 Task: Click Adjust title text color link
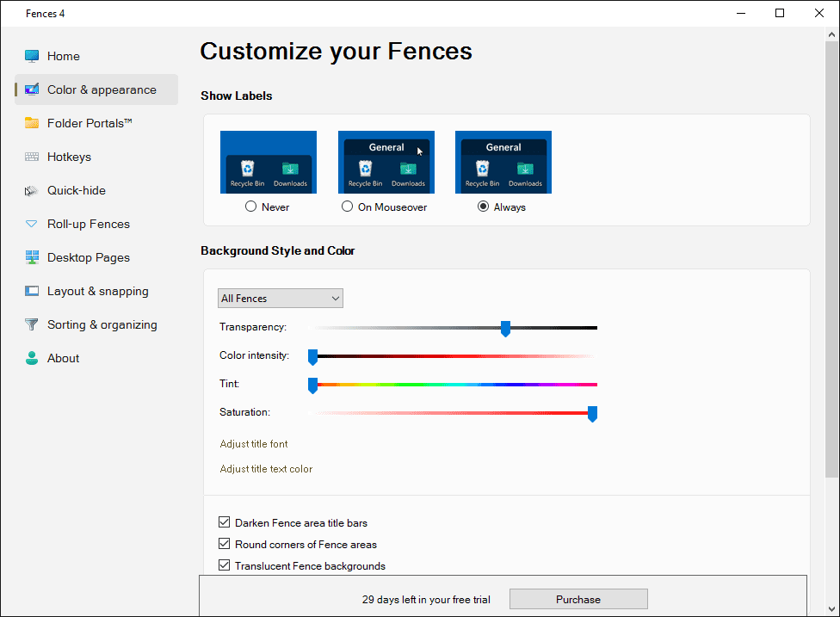tap(266, 469)
